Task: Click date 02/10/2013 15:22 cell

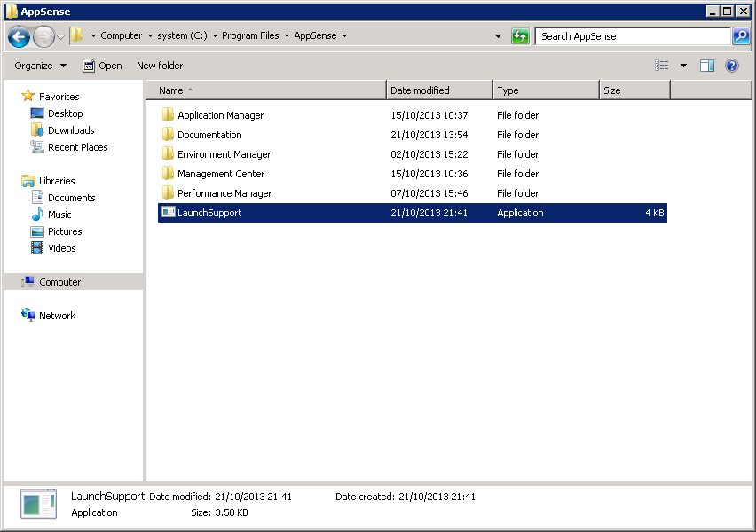Action: (429, 154)
